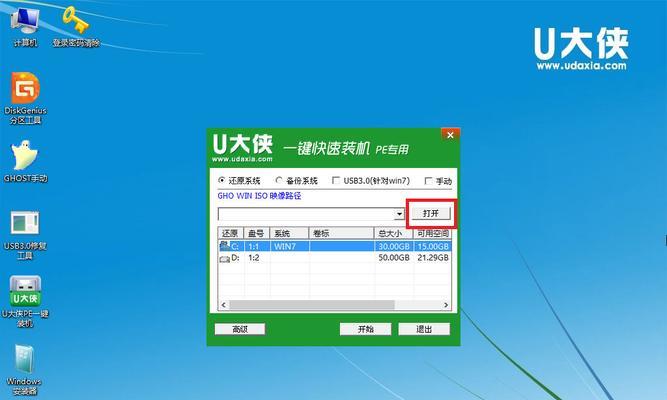
Task: Click the list's right scroll arrow
Action: (x=446, y=305)
